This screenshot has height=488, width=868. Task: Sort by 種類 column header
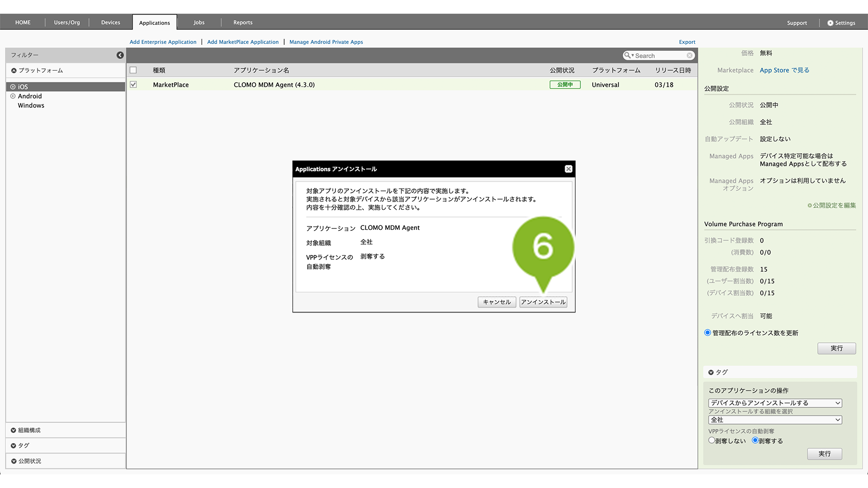coord(159,70)
